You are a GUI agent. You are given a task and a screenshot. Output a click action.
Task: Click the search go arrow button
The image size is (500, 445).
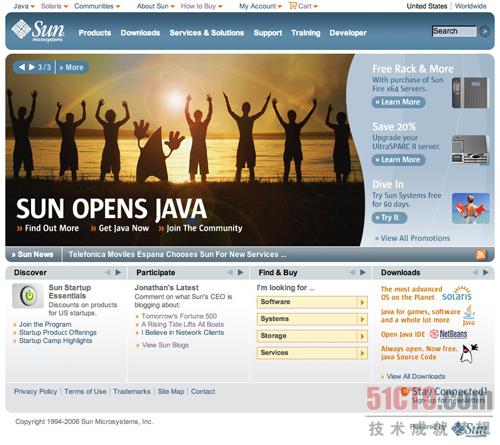(x=484, y=31)
